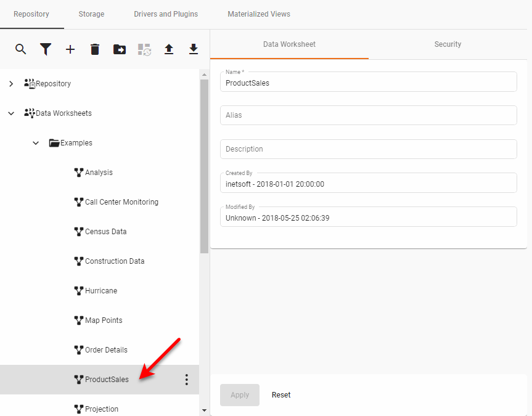Click inside the Alias input field
The image size is (532, 416).
[x=368, y=115]
